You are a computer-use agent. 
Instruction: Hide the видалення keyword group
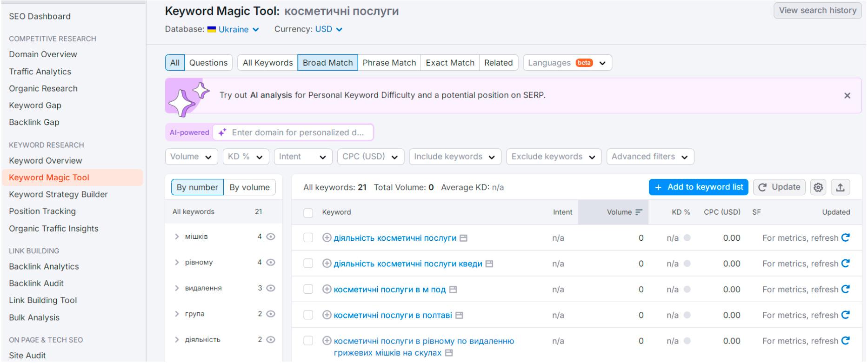click(x=271, y=288)
